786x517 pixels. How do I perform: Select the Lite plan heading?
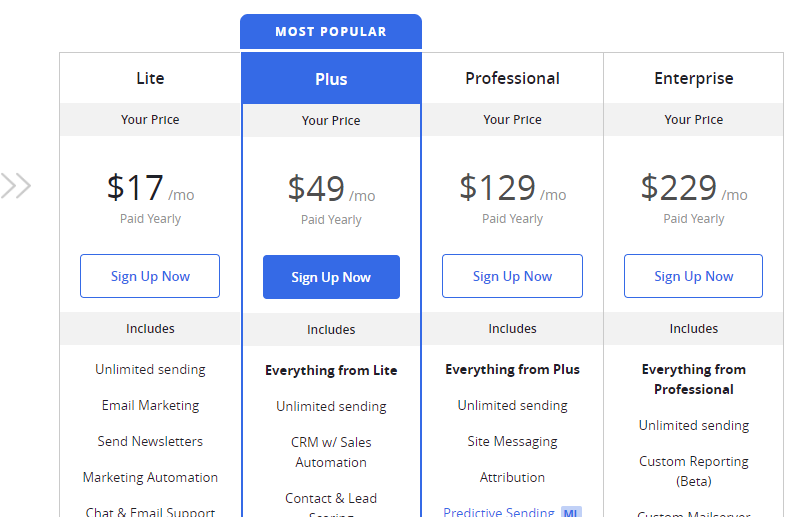[x=150, y=78]
